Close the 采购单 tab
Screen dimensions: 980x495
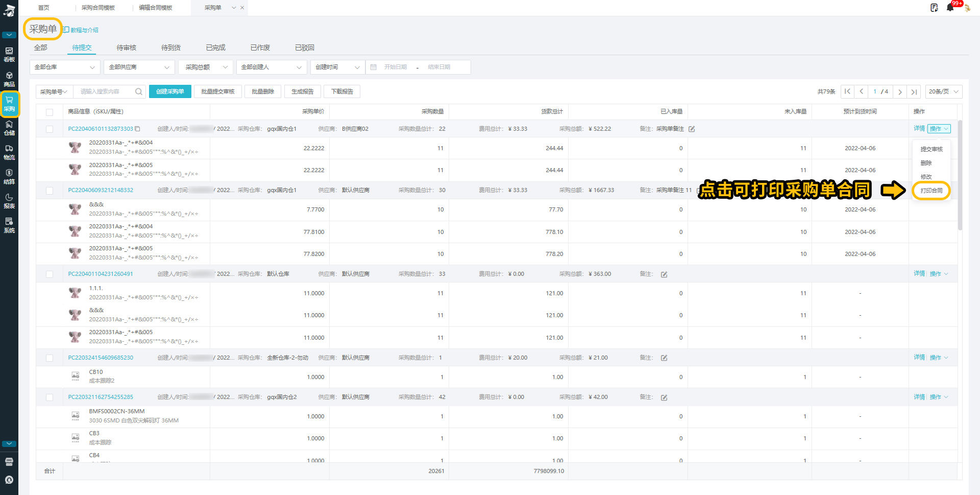pyautogui.click(x=242, y=8)
